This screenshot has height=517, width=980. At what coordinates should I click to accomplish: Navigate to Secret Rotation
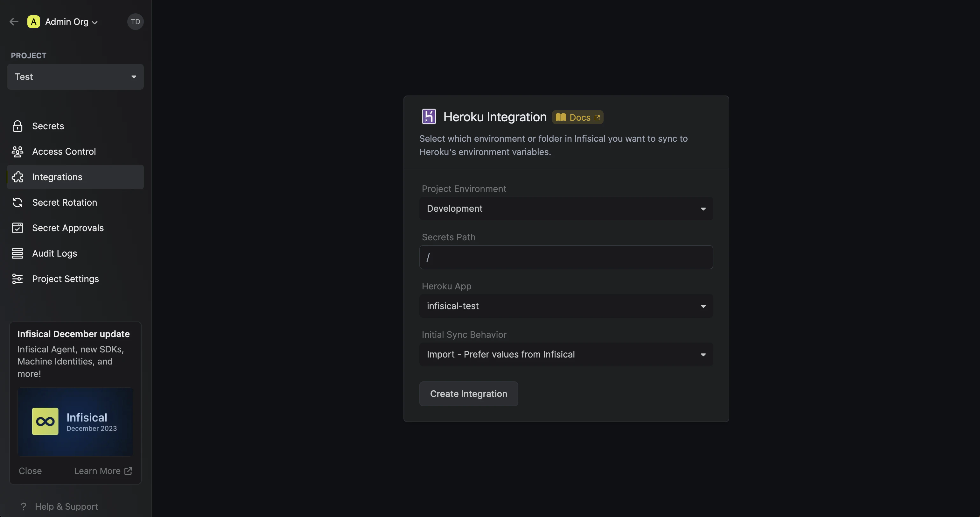(75, 202)
